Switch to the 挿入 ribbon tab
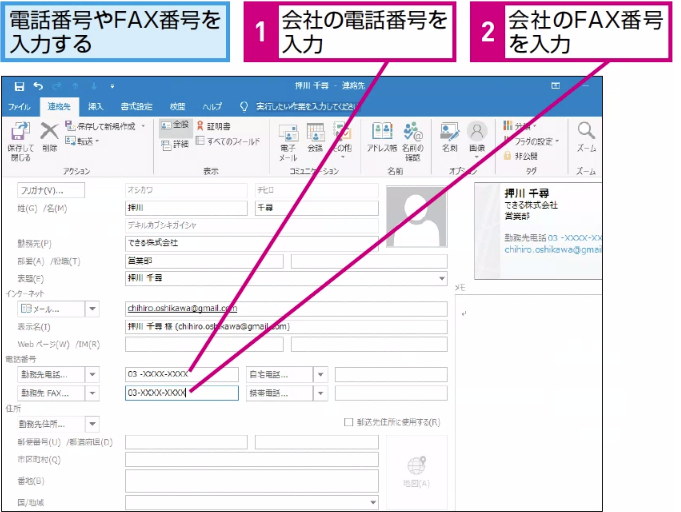681x512 pixels. click(x=96, y=106)
